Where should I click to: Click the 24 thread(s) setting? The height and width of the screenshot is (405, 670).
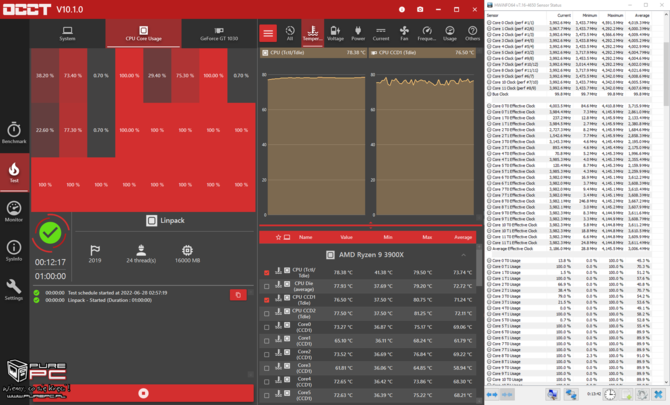(x=141, y=254)
